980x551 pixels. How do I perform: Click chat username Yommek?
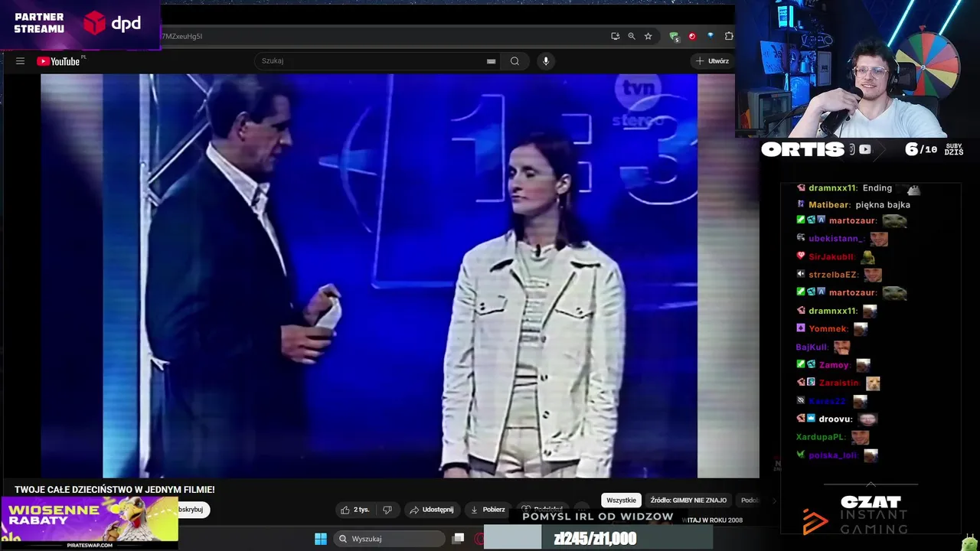click(x=828, y=329)
